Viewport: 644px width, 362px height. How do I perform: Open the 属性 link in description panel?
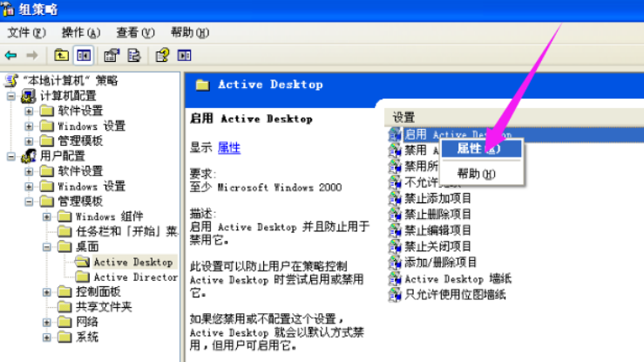click(228, 148)
